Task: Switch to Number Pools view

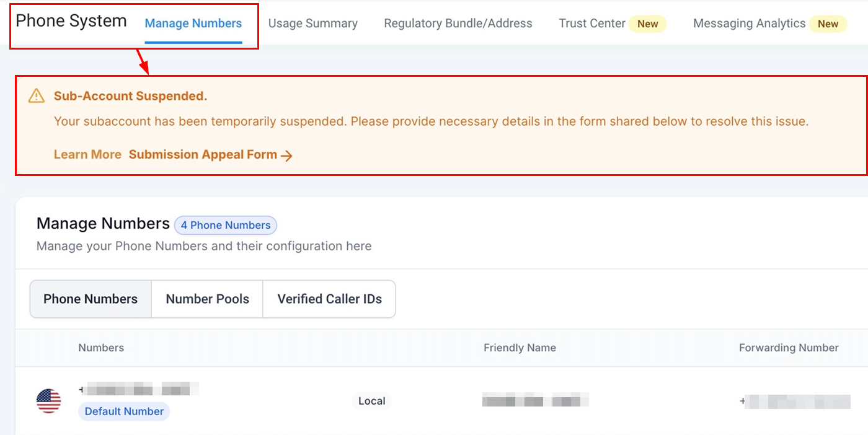Action: pos(208,299)
